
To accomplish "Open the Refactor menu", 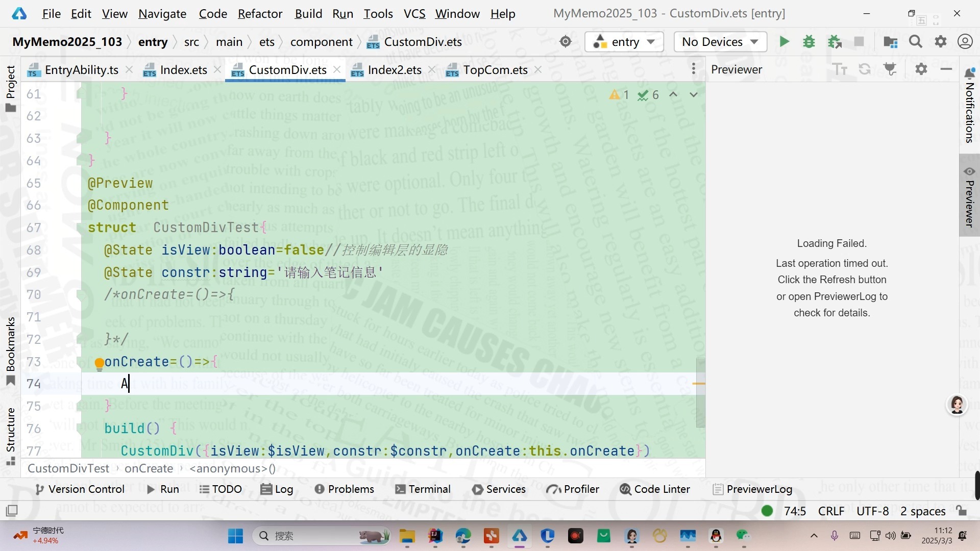I will [x=260, y=14].
